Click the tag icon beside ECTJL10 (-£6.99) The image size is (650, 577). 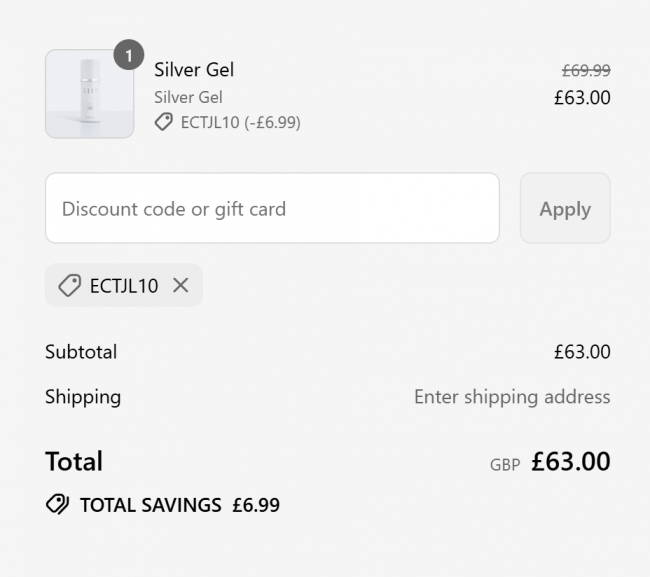tap(164, 122)
